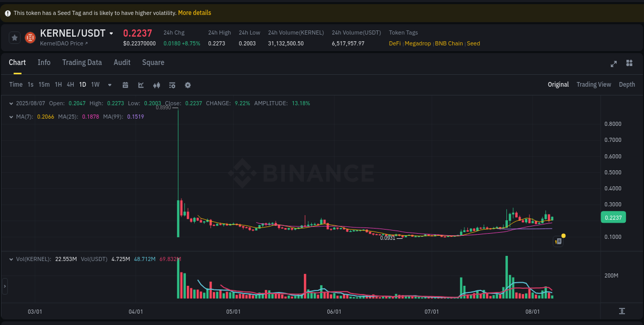Open the widgets layout icon
Screen dimensions: 644x325
coord(629,64)
